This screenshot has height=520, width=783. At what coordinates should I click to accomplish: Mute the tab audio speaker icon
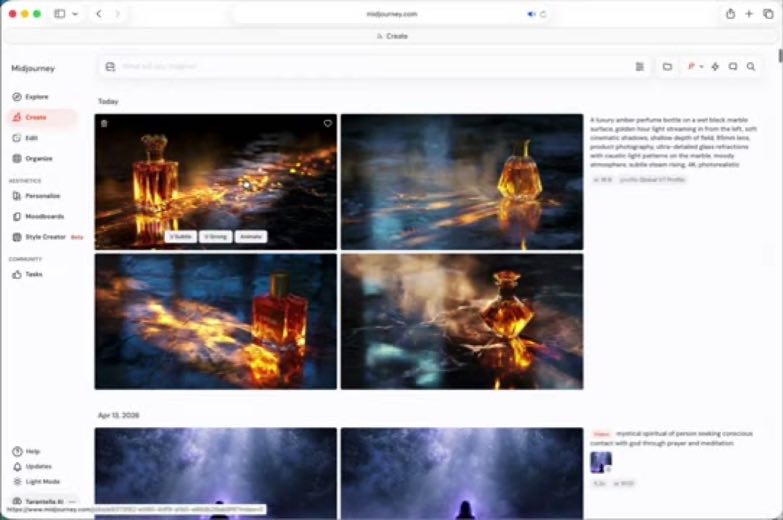point(531,14)
